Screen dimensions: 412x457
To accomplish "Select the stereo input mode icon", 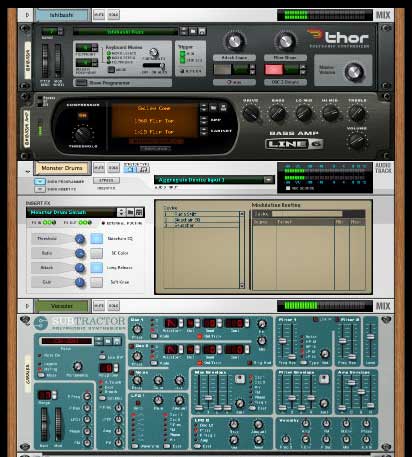I will pyautogui.click(x=143, y=169).
